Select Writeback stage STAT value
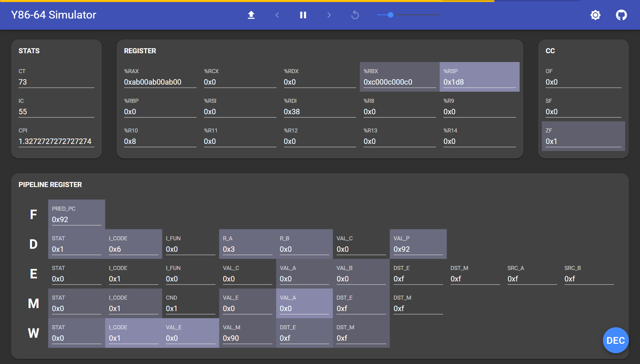 coord(77,338)
